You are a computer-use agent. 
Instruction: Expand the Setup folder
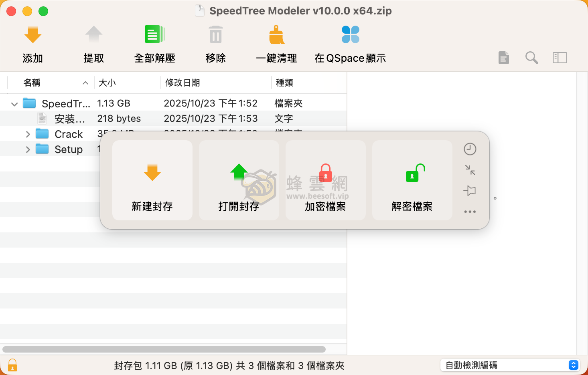pyautogui.click(x=28, y=149)
